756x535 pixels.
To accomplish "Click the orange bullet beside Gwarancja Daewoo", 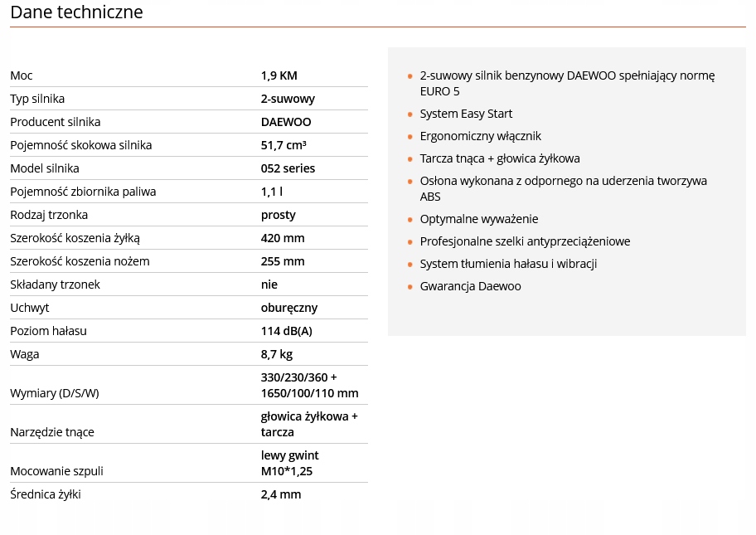I will pos(409,287).
